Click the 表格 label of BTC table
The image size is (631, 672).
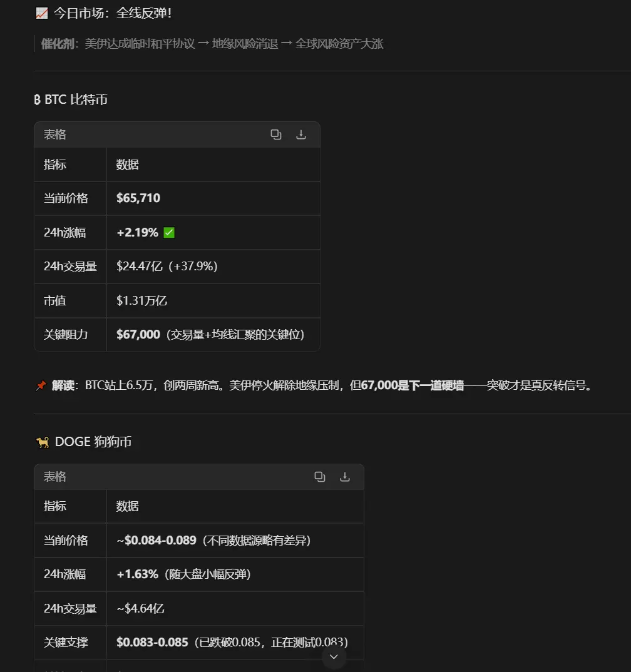(x=55, y=135)
